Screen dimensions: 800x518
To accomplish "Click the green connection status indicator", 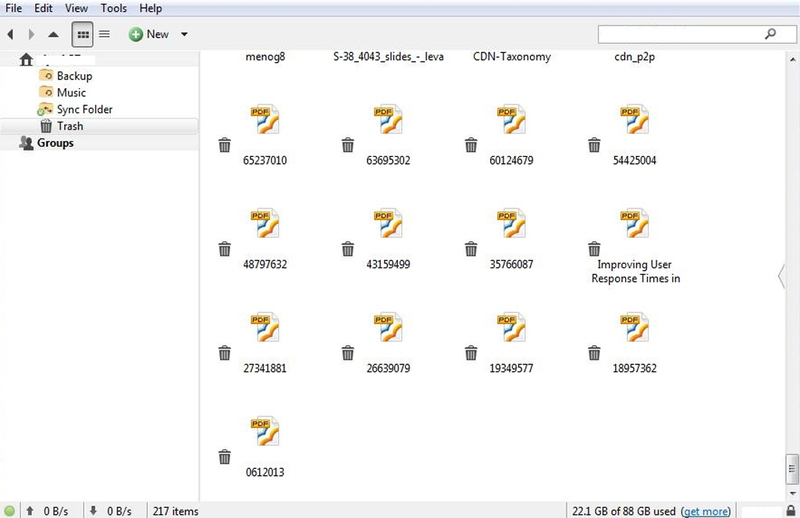I will pos(9,510).
